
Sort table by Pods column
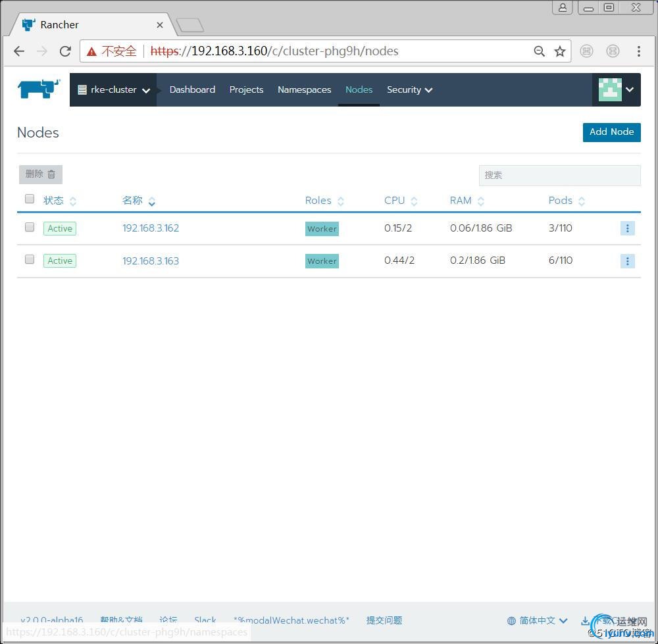tap(567, 201)
